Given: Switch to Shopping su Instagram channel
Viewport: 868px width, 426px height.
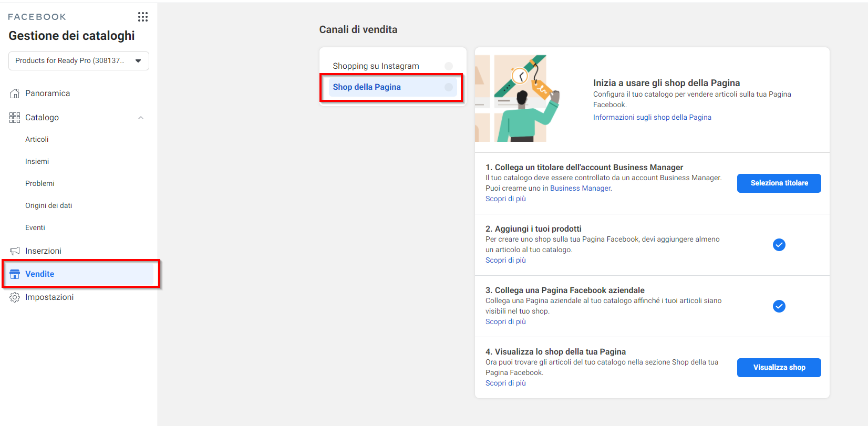Looking at the screenshot, I should point(376,66).
